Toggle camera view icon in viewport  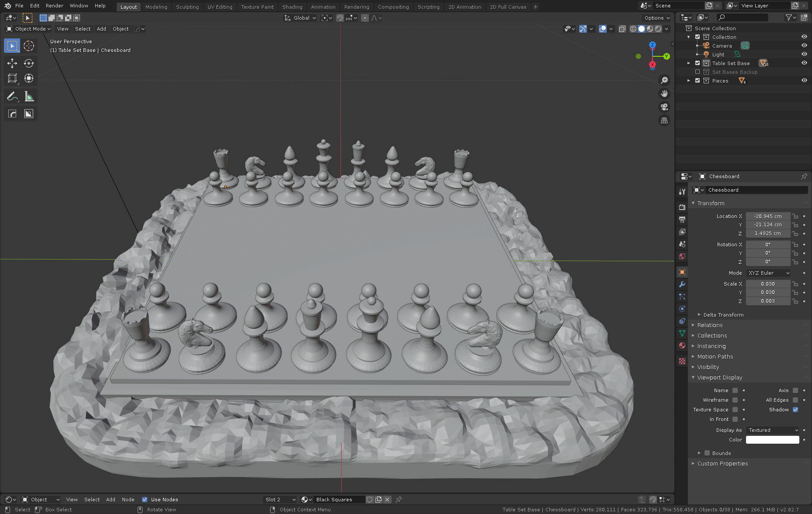pyautogui.click(x=664, y=107)
